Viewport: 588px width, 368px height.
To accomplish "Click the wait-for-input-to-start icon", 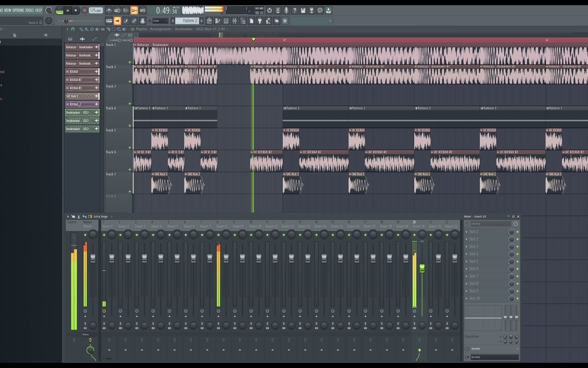I will [x=117, y=10].
